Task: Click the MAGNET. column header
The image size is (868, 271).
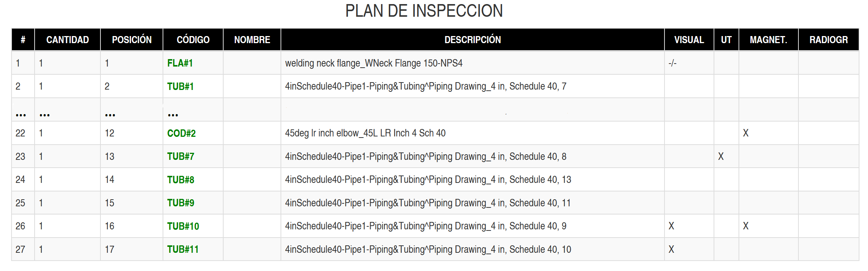Action: (768, 40)
